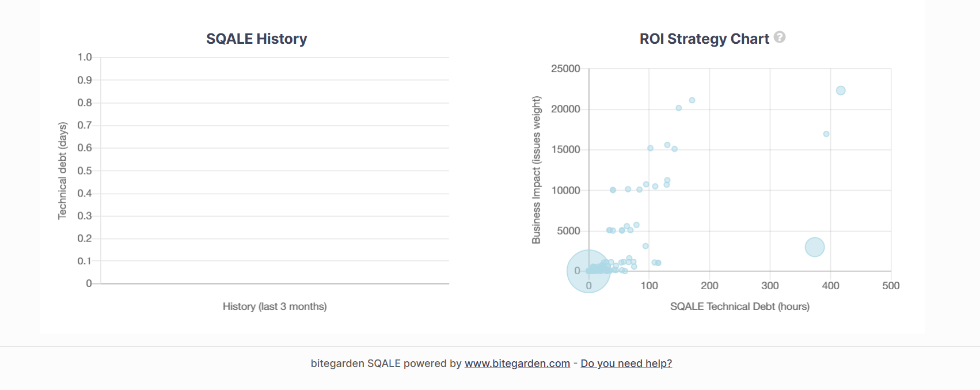Click the 25000 tick label on ROI chart

565,69
